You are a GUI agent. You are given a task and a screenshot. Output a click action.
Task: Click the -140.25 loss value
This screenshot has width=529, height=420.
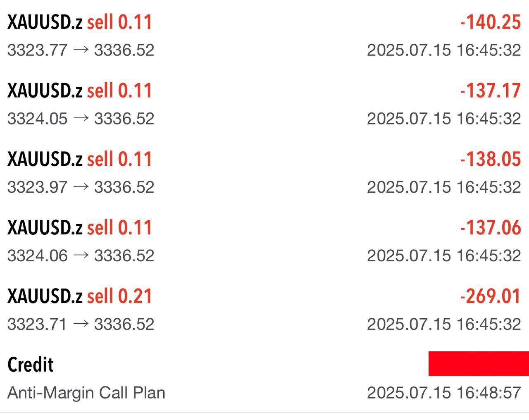491,22
